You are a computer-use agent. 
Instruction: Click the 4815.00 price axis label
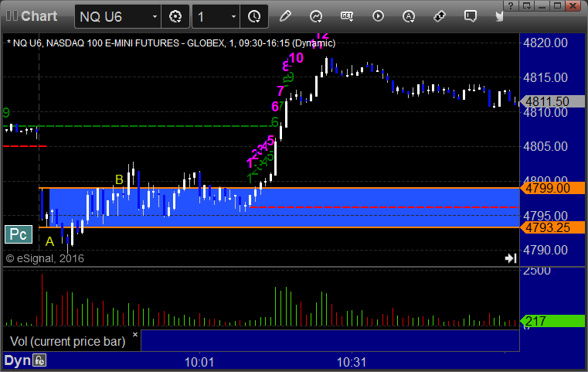[x=546, y=77]
